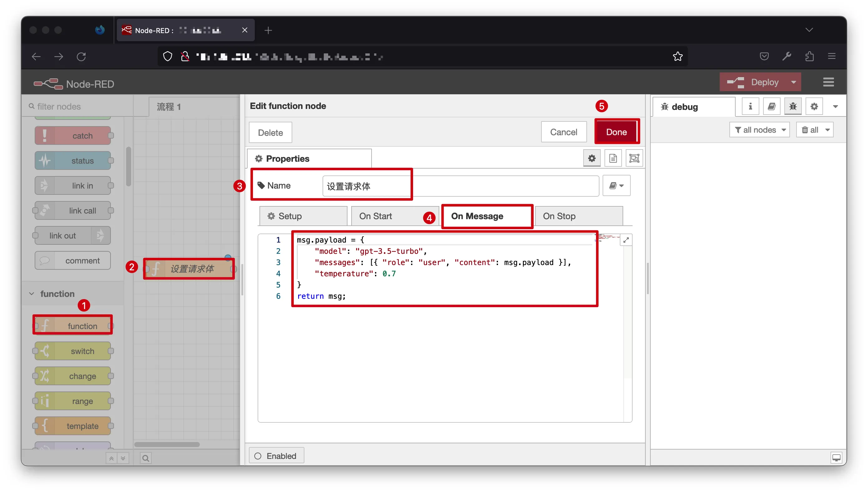Open the Deploy options dropdown arrow
Image resolution: width=868 pixels, height=492 pixels.
[793, 82]
